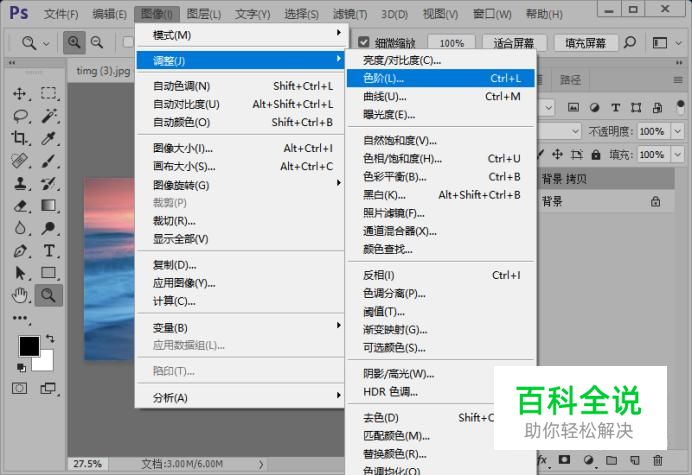
Task: Click the foreground color swatch
Action: coord(28,345)
